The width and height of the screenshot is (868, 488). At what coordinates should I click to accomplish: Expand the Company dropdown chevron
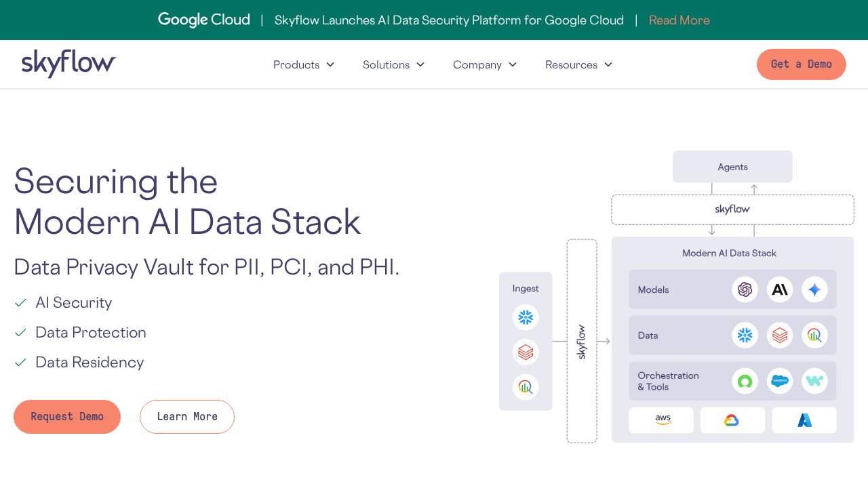(x=513, y=64)
